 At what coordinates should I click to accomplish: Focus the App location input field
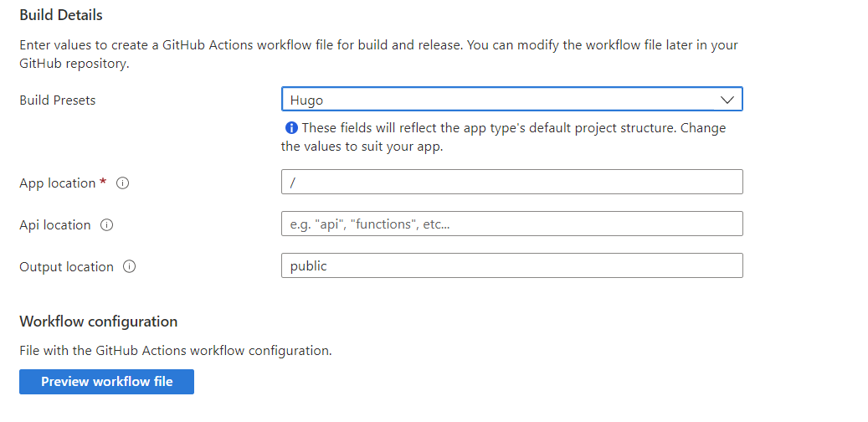coord(511,183)
